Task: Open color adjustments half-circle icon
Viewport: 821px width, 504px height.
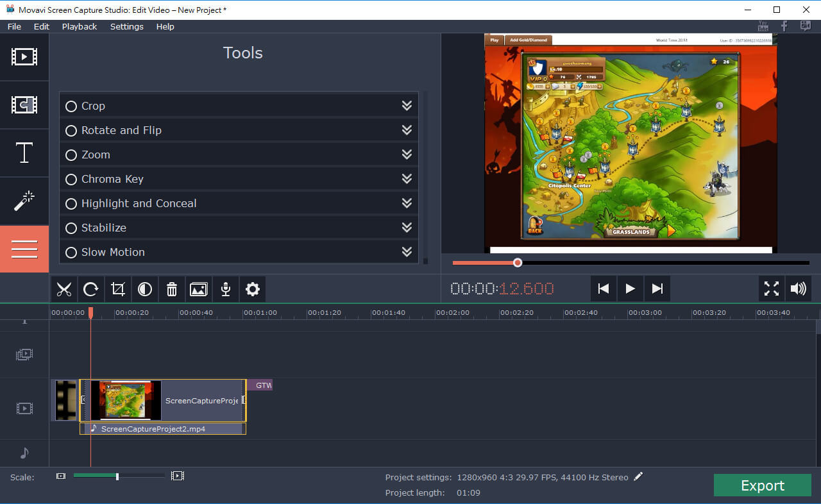Action: (145, 289)
